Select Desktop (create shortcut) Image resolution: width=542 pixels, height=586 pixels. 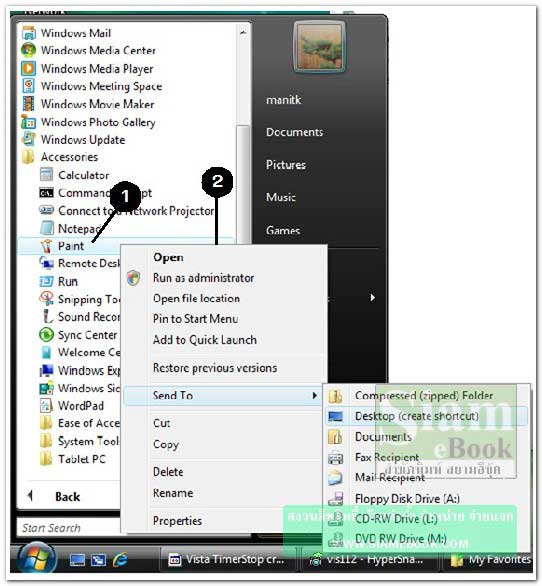click(416, 416)
